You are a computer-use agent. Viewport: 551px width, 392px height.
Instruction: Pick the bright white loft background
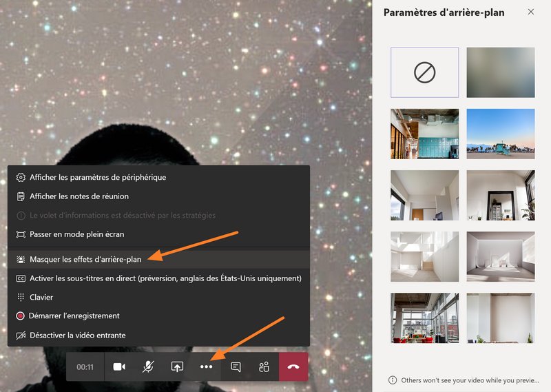pos(424,256)
